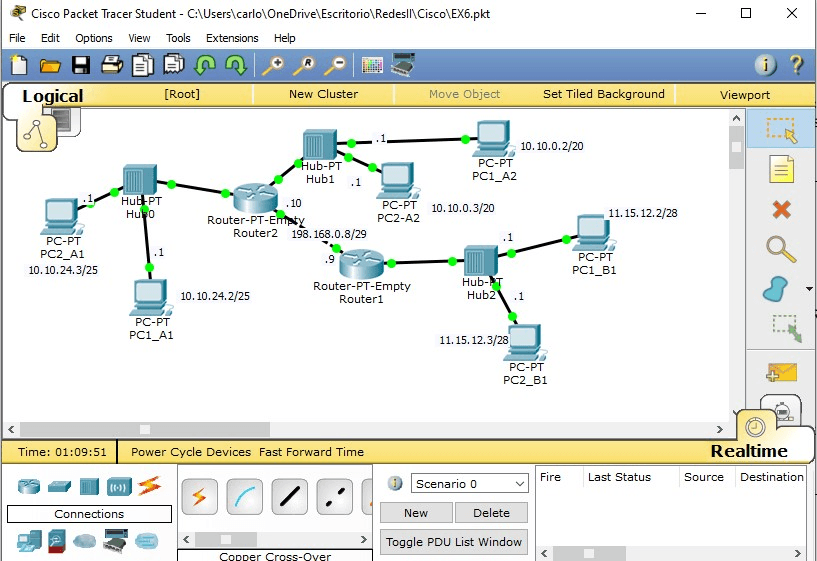Choose the automatic connection lightning icon
Image resolution: width=817 pixels, height=561 pixels.
tap(199, 496)
